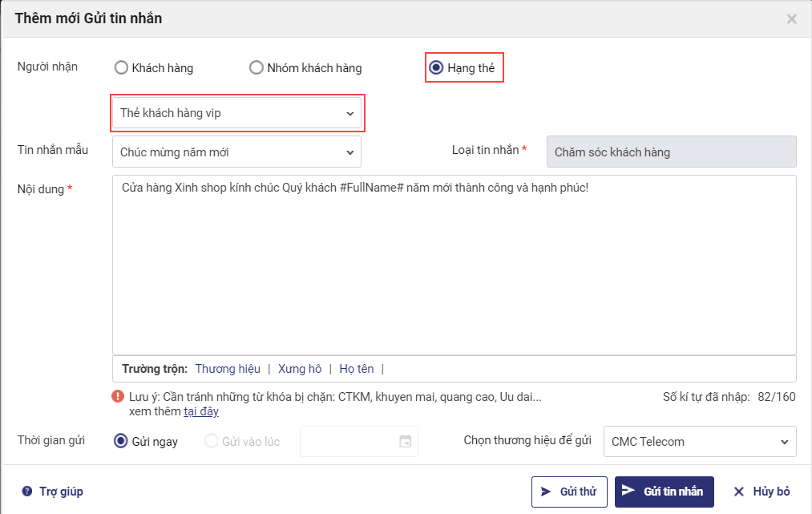The image size is (812, 514).
Task: Insert the Họ tên merge field
Action: pyautogui.click(x=357, y=369)
